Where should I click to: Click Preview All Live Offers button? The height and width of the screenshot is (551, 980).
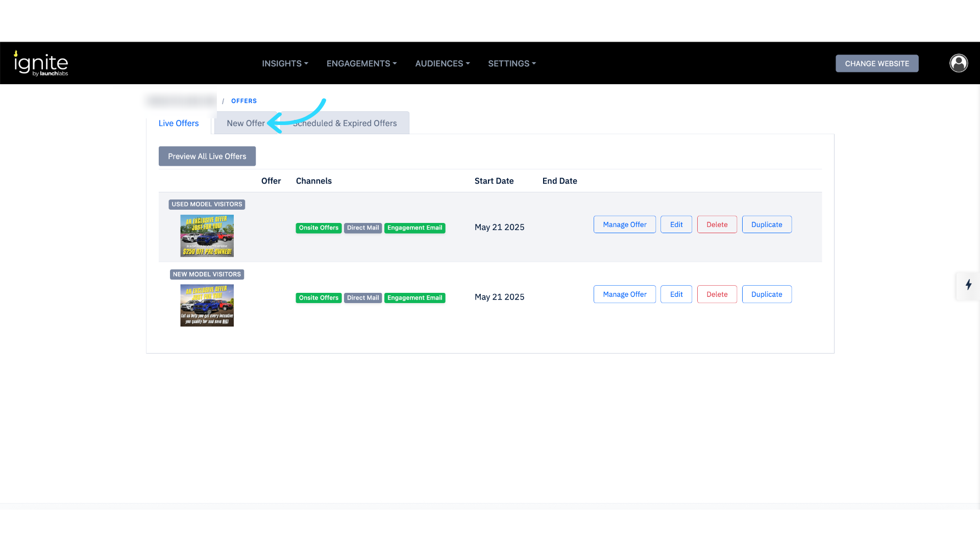point(207,156)
